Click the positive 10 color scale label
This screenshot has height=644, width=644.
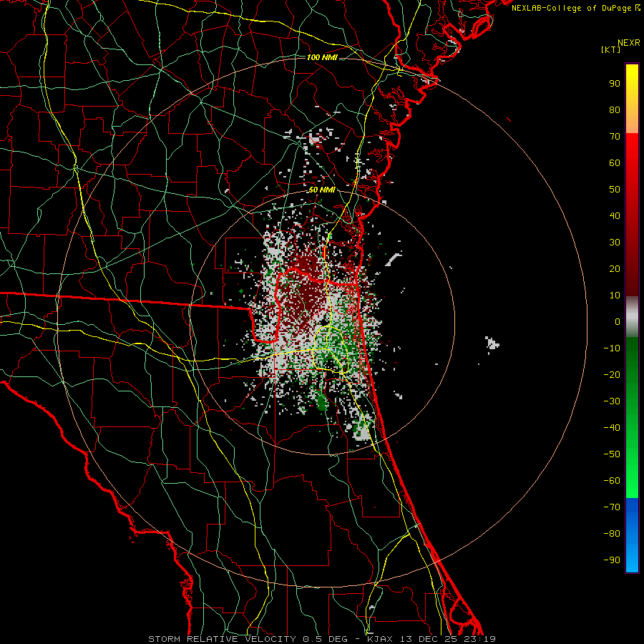[615, 296]
